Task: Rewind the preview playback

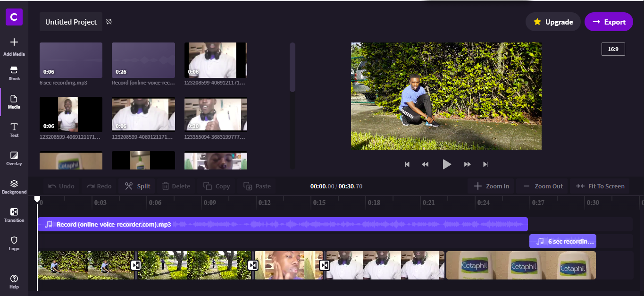Action: (425, 164)
